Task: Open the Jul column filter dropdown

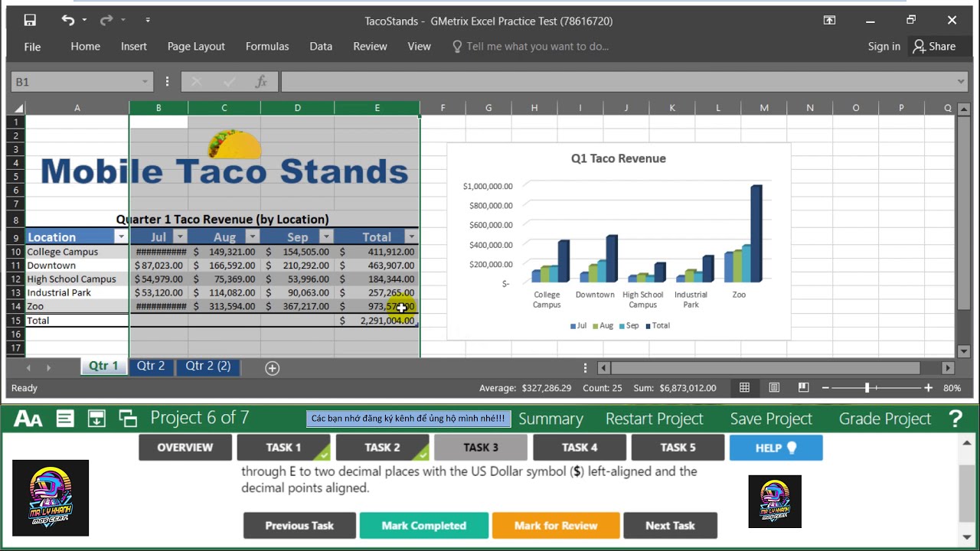Action: tap(180, 237)
